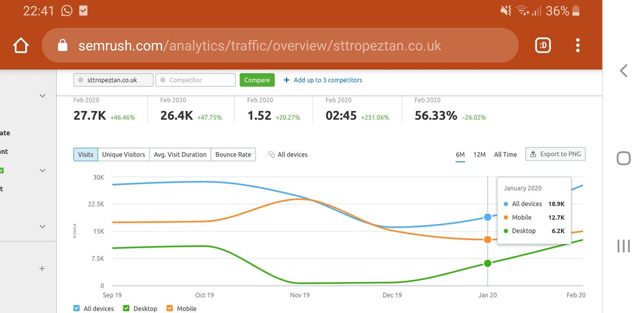Click the -26.02% bounce rate change
Screen dimensions: 644x313
pyautogui.click(x=473, y=117)
